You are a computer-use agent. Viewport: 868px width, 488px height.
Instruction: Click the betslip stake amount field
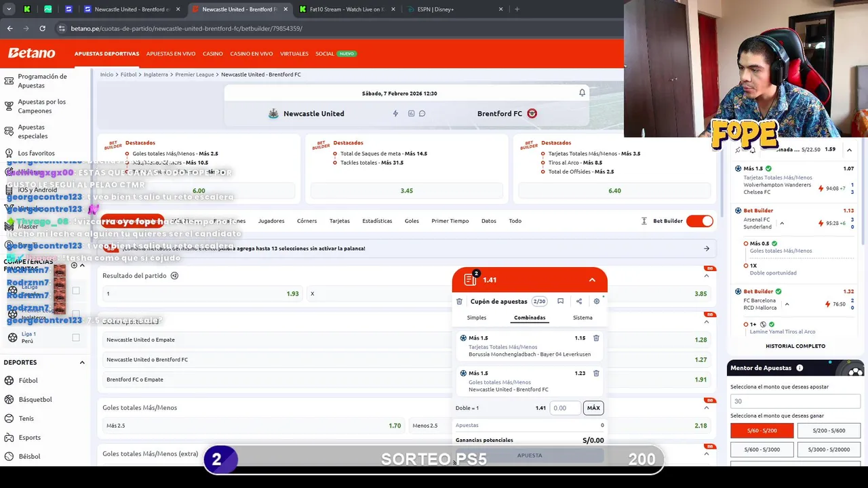pos(565,408)
